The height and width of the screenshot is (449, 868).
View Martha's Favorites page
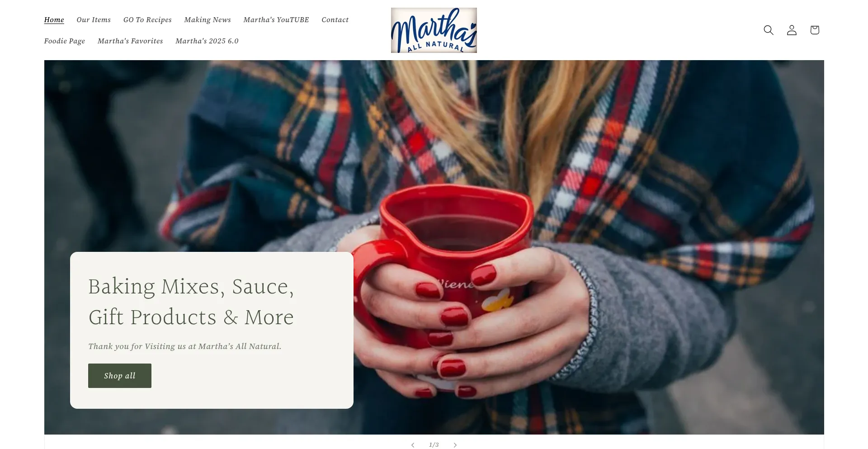coord(130,41)
